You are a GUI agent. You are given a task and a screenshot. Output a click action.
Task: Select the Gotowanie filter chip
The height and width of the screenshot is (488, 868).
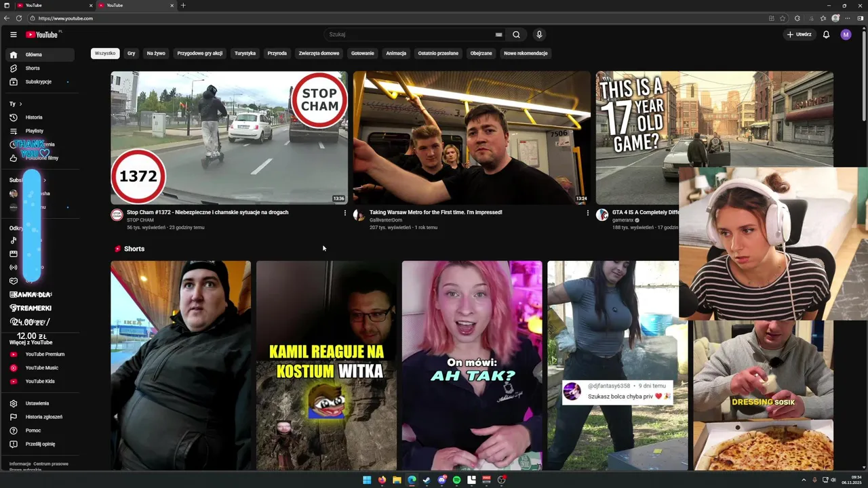click(x=363, y=53)
